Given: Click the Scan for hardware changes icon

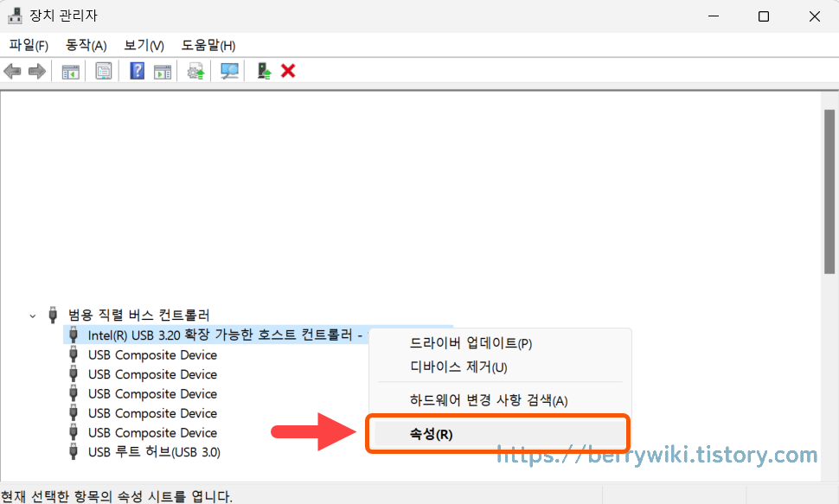Looking at the screenshot, I should (228, 70).
